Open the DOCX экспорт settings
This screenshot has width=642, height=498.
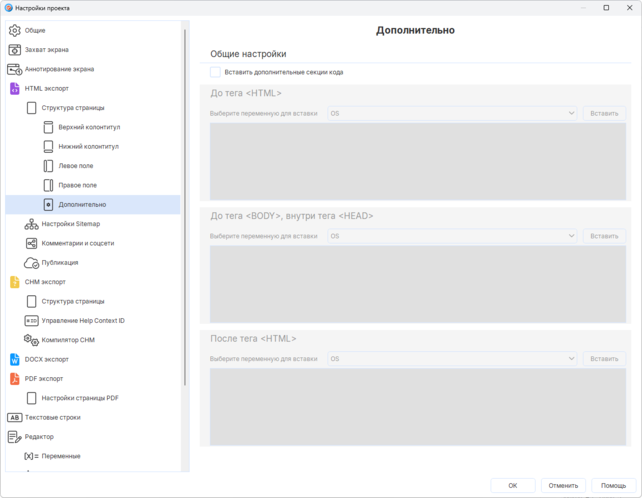[46, 359]
